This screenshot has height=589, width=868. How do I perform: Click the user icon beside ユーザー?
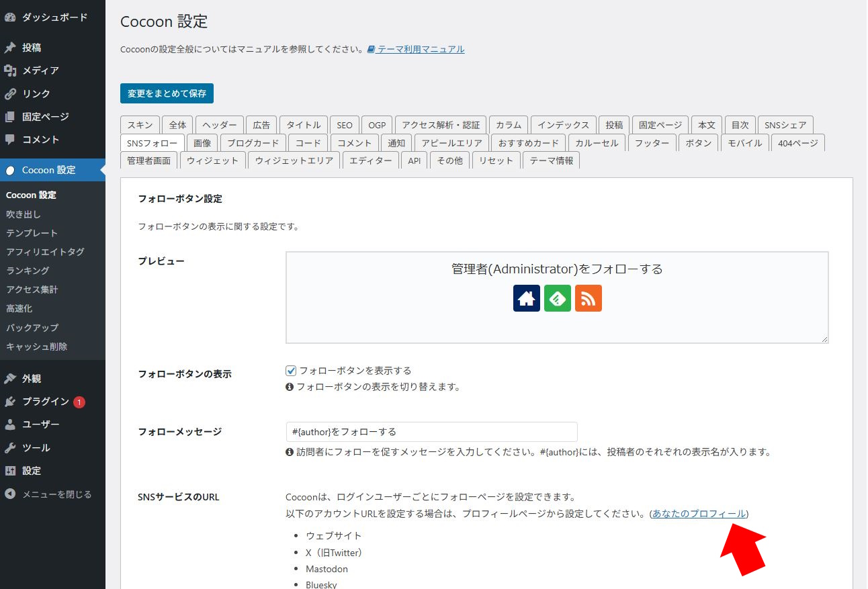[10, 424]
